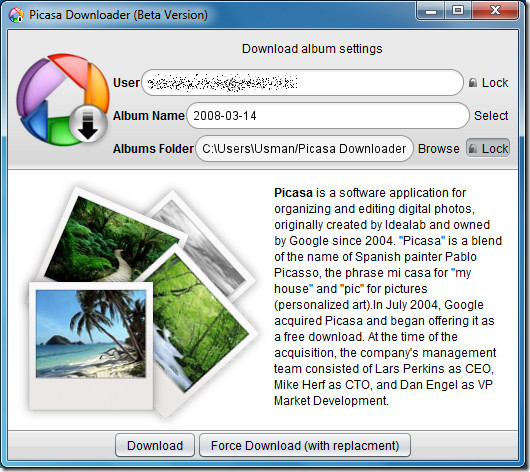Image resolution: width=530 pixels, height=472 pixels.
Task: Browse for an albums folder
Action: click(x=439, y=148)
